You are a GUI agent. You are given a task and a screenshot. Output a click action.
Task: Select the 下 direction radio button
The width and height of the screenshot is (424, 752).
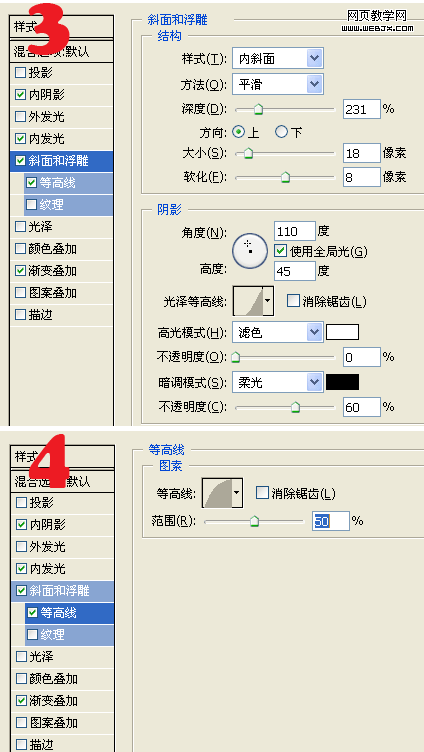(x=282, y=131)
